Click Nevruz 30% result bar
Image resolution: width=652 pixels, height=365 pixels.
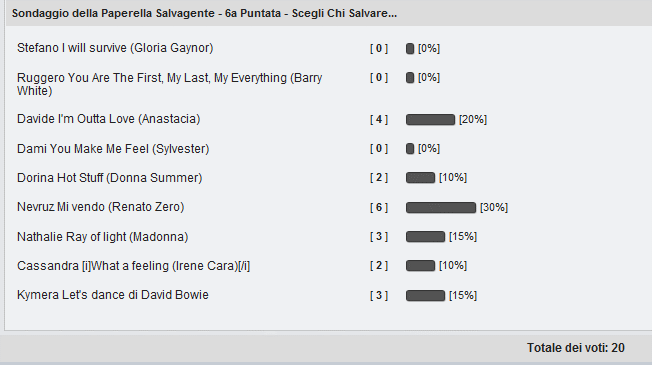(x=441, y=207)
